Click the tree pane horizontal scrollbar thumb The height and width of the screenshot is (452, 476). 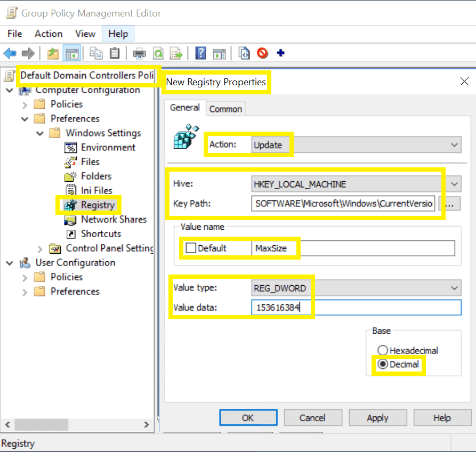42,424
